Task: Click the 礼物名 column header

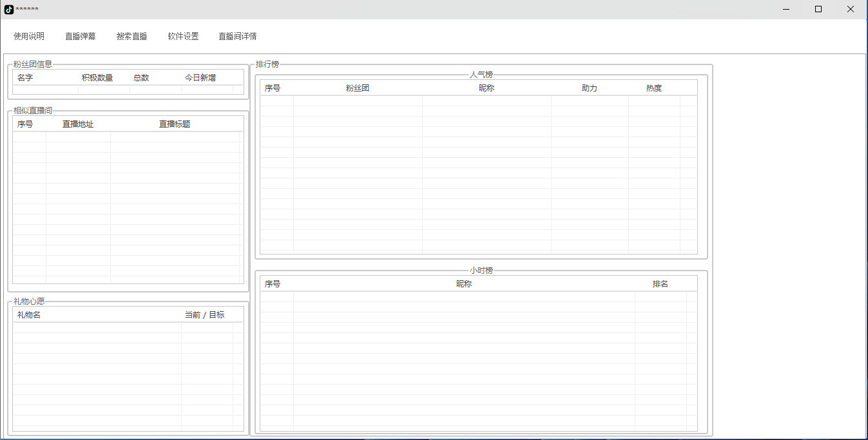Action: coord(29,315)
